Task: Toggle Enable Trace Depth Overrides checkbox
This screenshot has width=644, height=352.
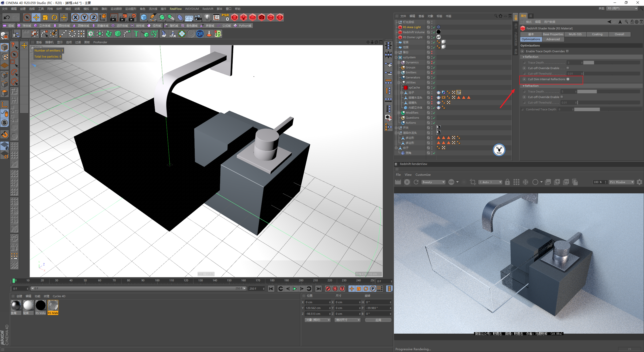Action: coord(568,51)
